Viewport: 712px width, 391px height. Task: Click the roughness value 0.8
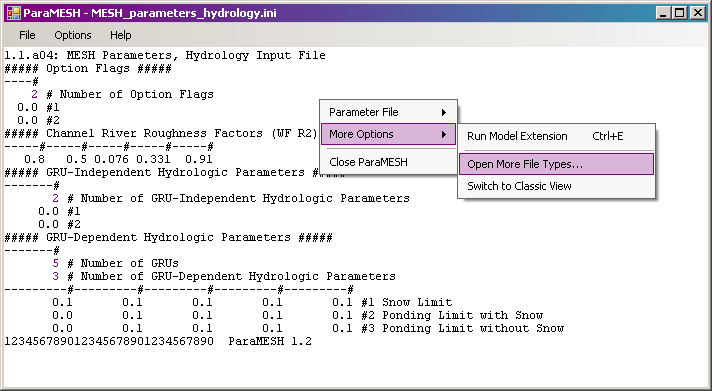tap(35, 159)
